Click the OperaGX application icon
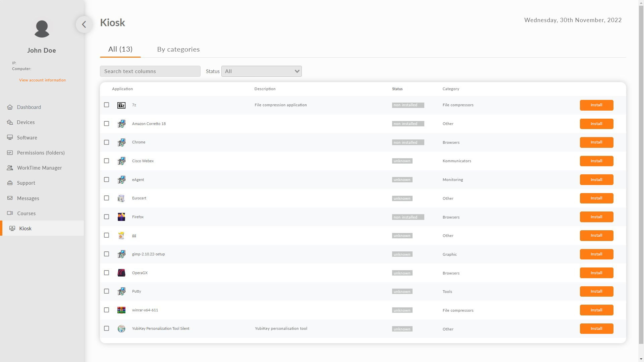The image size is (644, 362). [121, 273]
